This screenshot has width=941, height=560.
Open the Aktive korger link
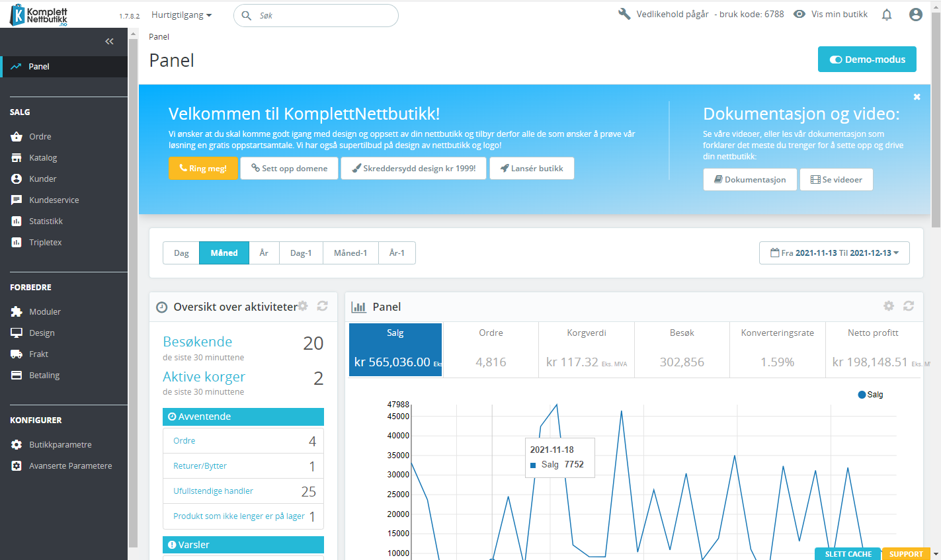coord(204,377)
